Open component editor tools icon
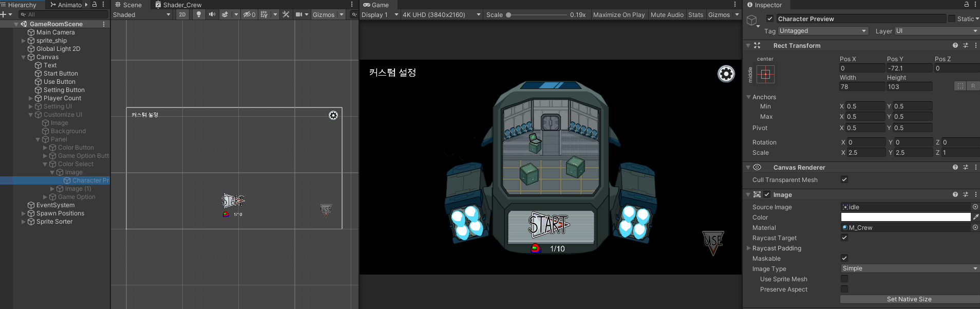This screenshot has height=309, width=980. tap(286, 14)
